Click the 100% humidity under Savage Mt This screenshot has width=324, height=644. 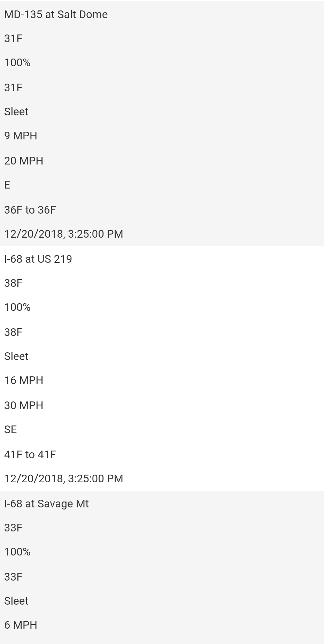[x=17, y=552]
